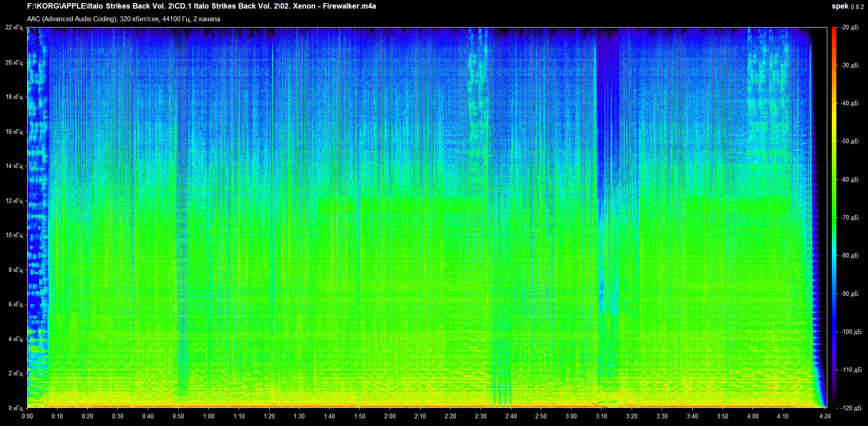
Task: Click the vertical dB color scale bar
Action: click(x=834, y=218)
